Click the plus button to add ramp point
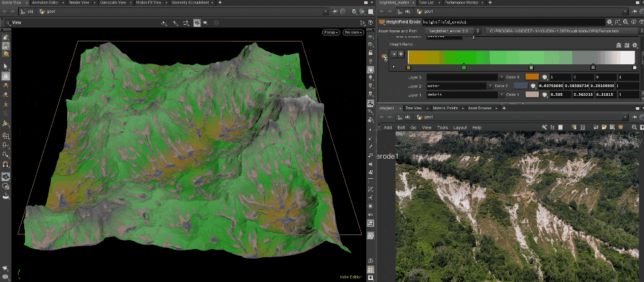The height and width of the screenshot is (282, 644). click(401, 54)
